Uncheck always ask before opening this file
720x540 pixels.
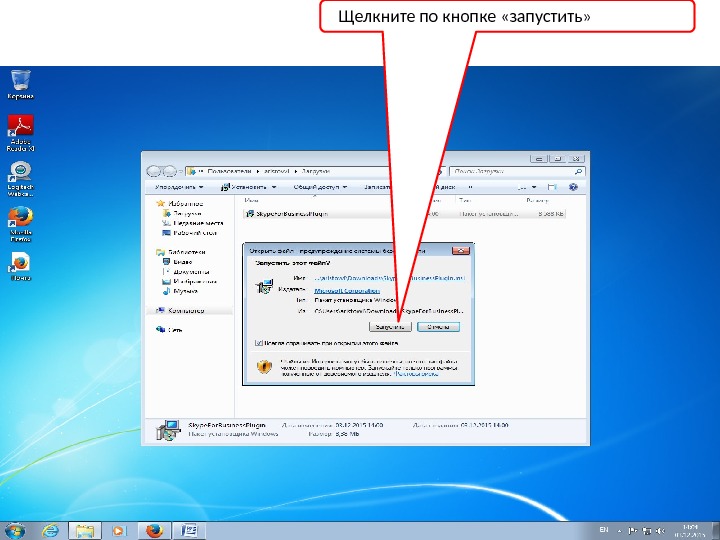click(x=259, y=343)
